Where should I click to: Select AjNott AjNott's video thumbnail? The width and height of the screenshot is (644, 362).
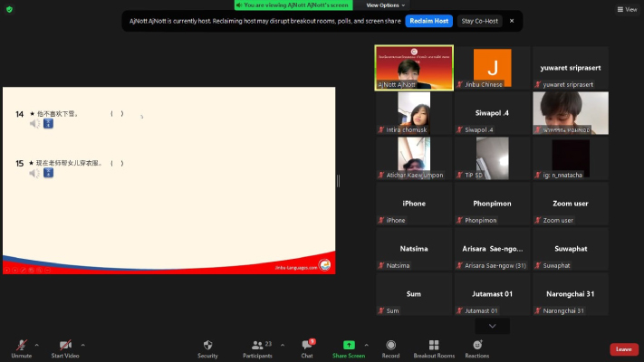pyautogui.click(x=414, y=68)
